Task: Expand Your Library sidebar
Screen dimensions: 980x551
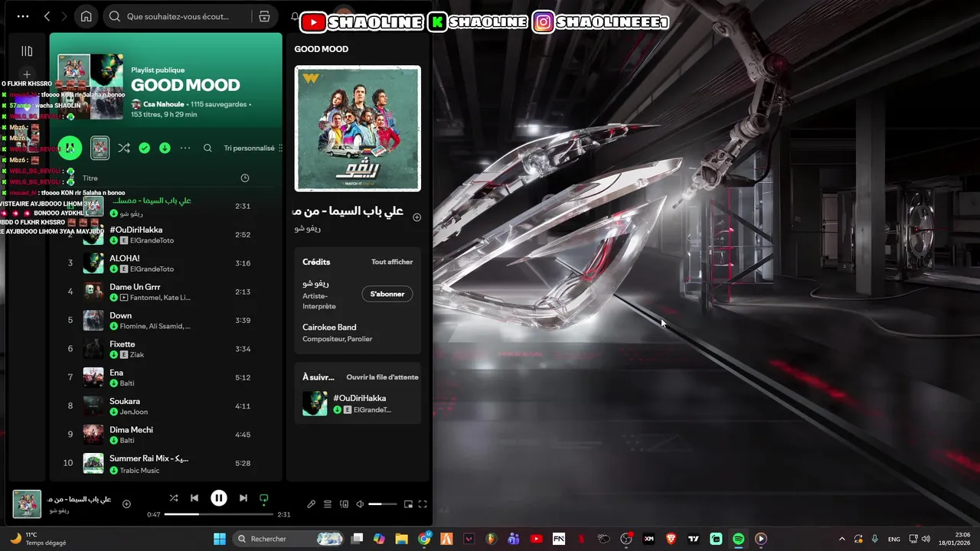Action: click(x=27, y=51)
